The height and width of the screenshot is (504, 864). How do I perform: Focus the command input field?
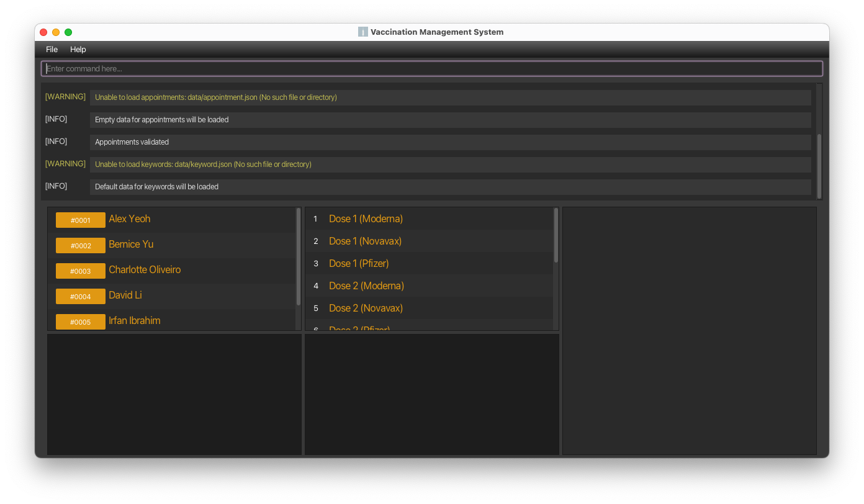[x=432, y=68]
